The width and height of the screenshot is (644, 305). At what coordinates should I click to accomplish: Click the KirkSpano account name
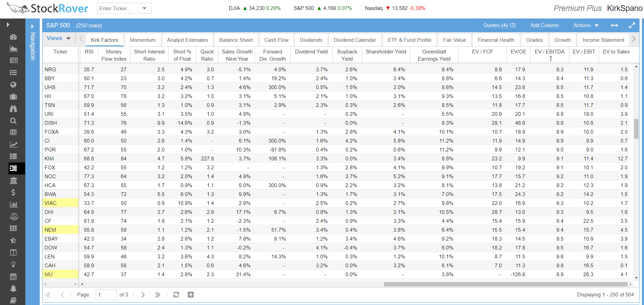(x=625, y=8)
